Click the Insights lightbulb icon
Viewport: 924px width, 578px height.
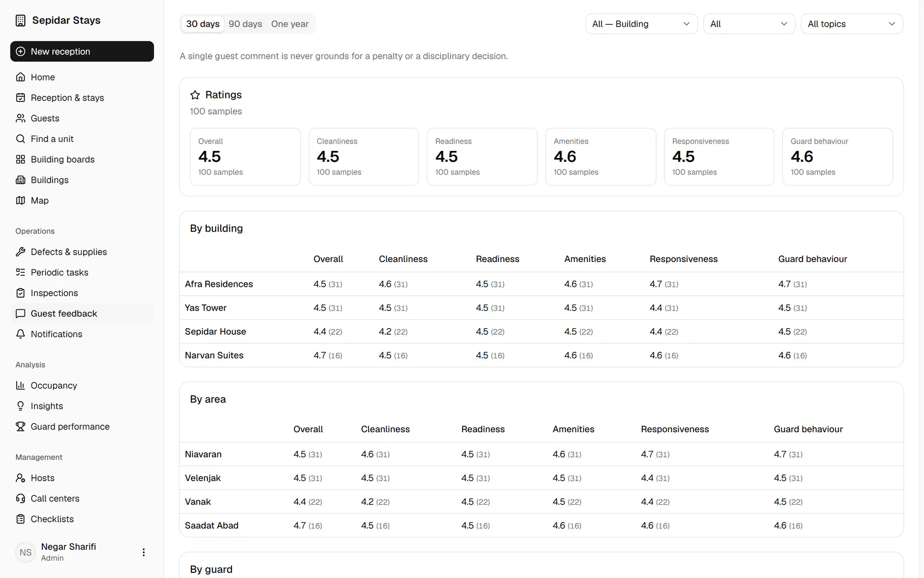tap(20, 406)
